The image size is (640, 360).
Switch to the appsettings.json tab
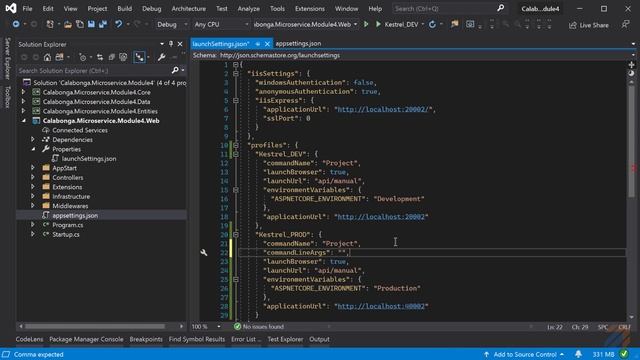tap(298, 44)
